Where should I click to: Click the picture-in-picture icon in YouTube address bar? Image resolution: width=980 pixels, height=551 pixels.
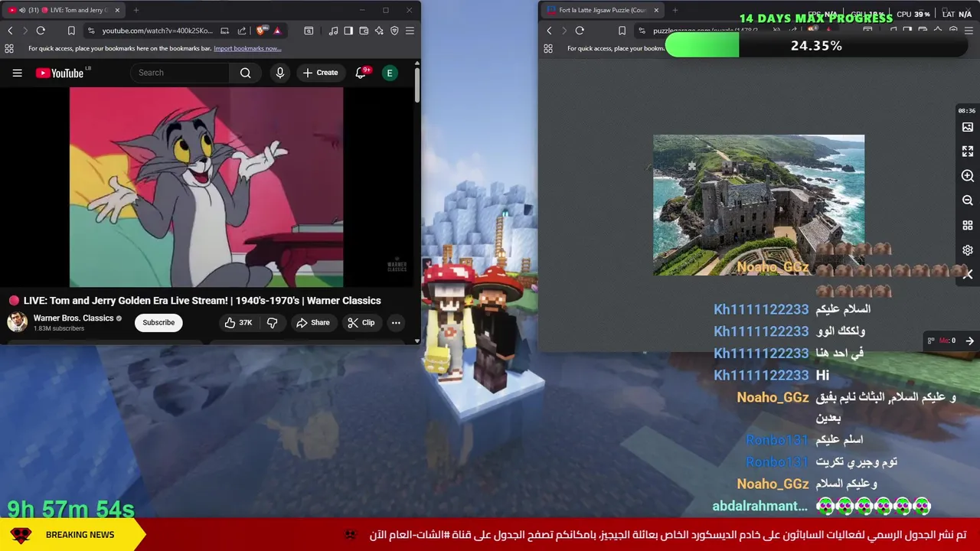pyautogui.click(x=224, y=31)
